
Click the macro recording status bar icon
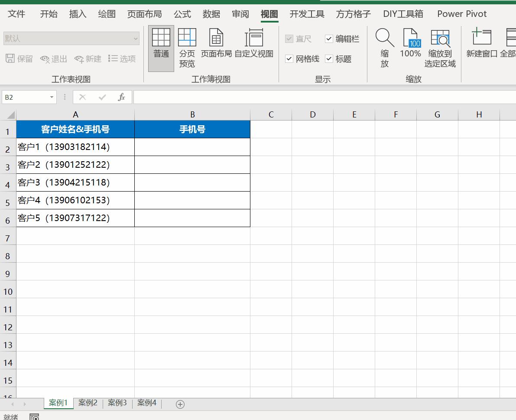click(34, 417)
